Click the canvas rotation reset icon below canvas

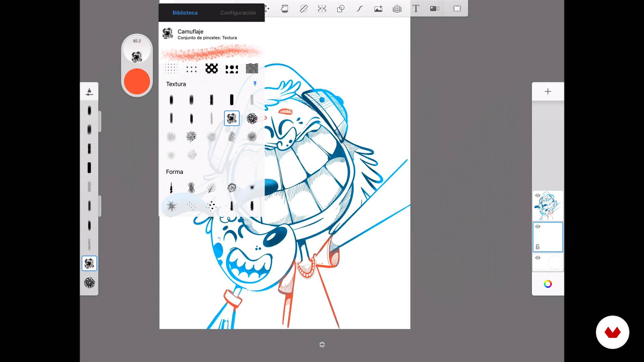click(322, 345)
